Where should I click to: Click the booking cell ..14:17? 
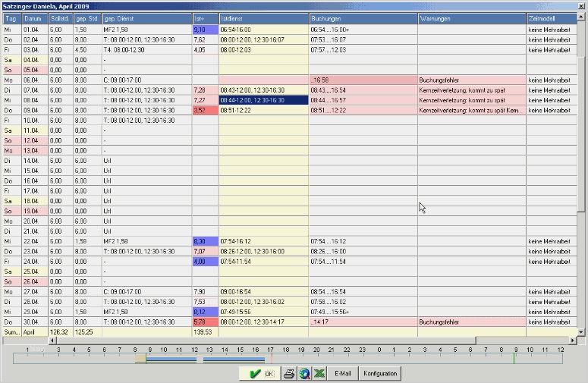point(363,322)
